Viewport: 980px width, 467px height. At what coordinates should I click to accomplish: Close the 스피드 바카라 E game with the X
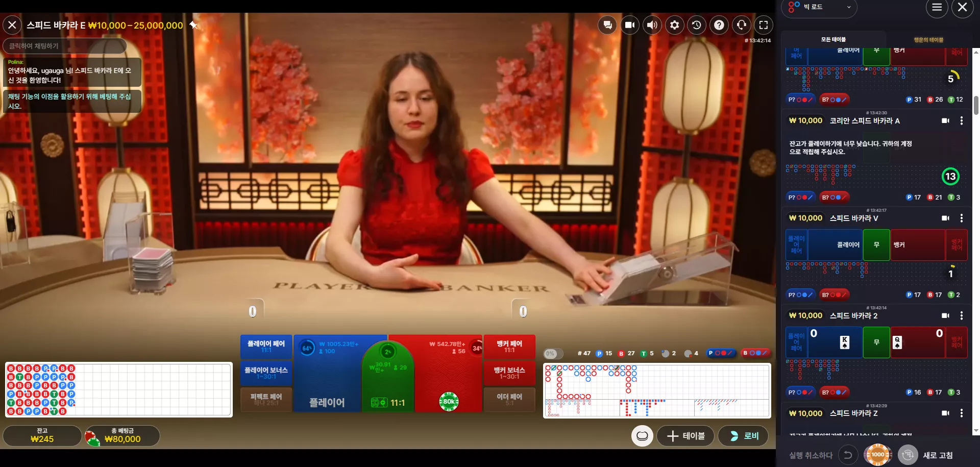[12, 24]
